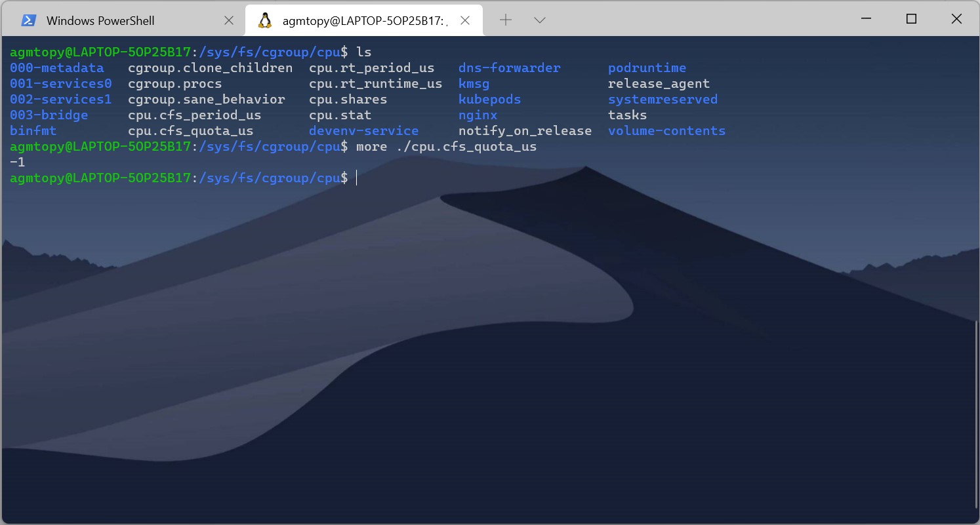The image size is (980, 525).
Task: Click the systemreserved directory name
Action: (x=663, y=99)
